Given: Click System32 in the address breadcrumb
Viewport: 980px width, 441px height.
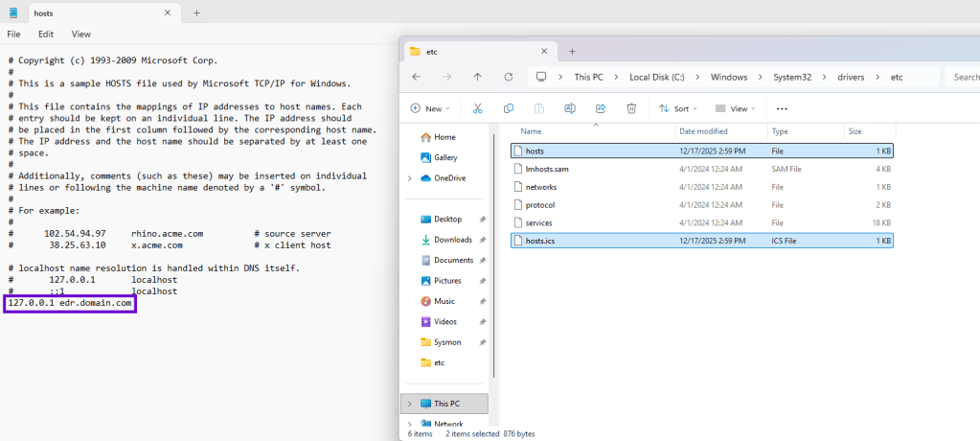Looking at the screenshot, I should tap(790, 77).
